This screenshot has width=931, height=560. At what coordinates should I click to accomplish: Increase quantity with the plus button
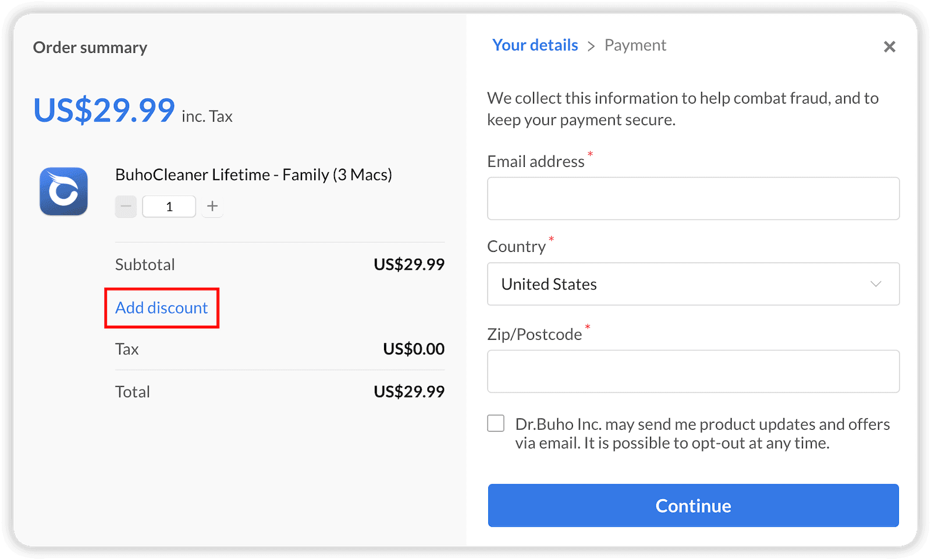[212, 206]
